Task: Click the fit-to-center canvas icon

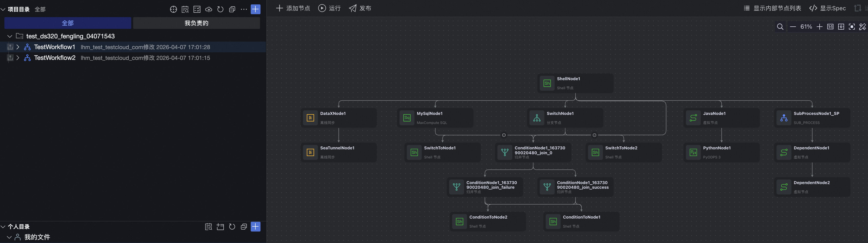Action: click(x=841, y=27)
